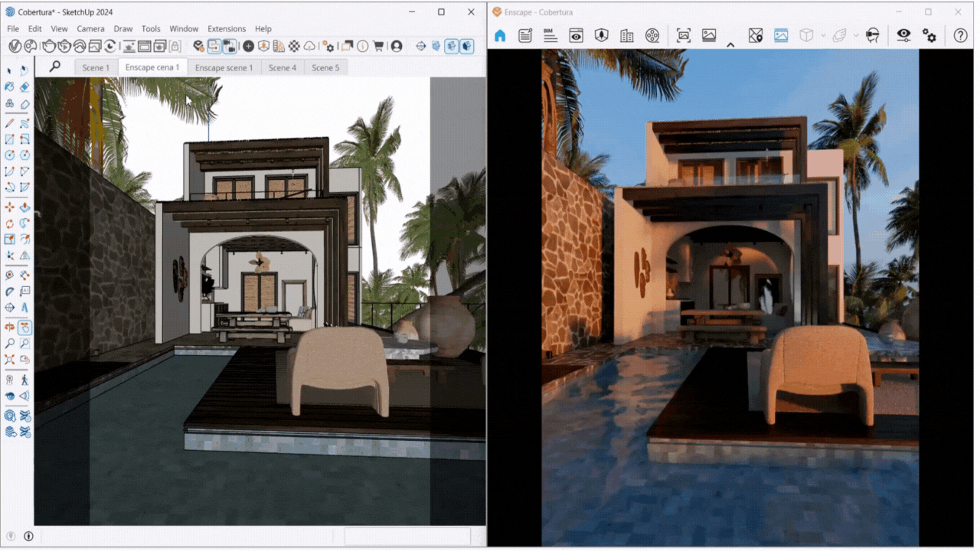Open the Extension Warehouse cart icon

pyautogui.click(x=377, y=46)
